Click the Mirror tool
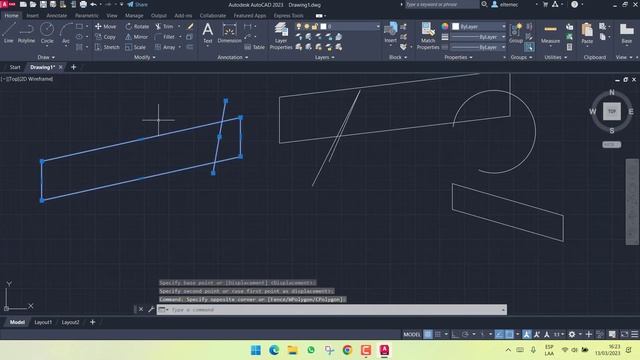 [x=137, y=37]
